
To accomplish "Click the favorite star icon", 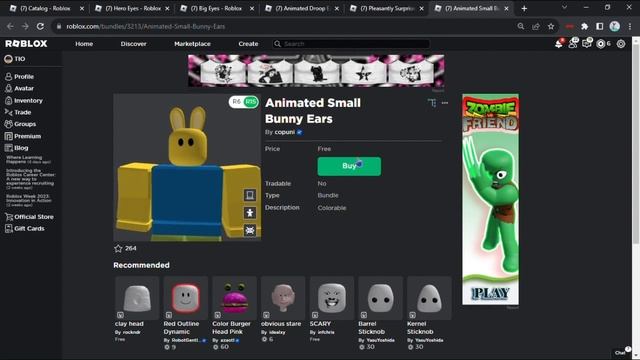I will coord(118,248).
